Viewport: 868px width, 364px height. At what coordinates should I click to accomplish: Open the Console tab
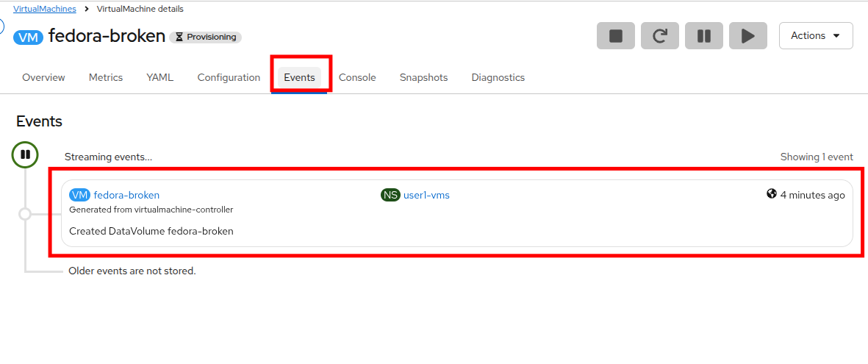coord(357,77)
